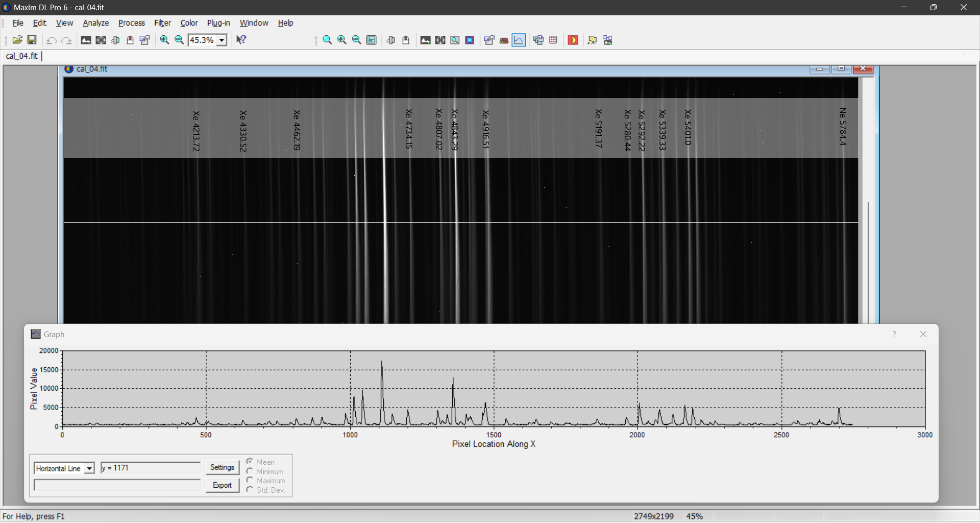Click the Settings button in Graph panel
The height and width of the screenshot is (523, 980).
222,467
